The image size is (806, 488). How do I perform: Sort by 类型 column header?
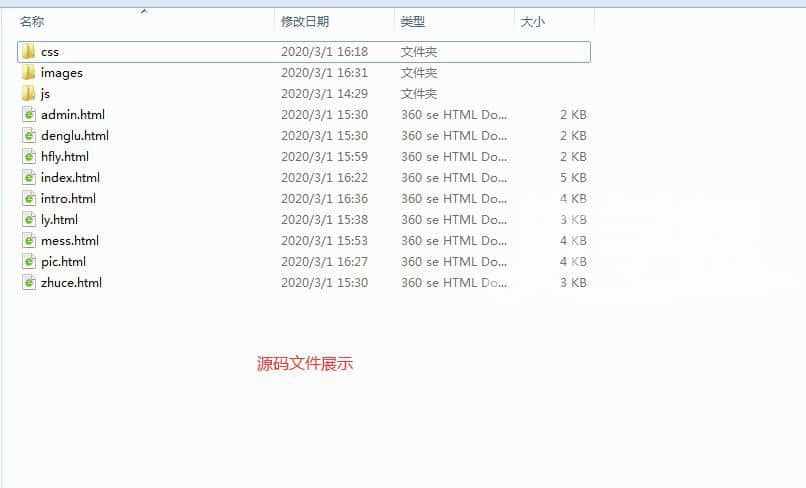point(413,21)
